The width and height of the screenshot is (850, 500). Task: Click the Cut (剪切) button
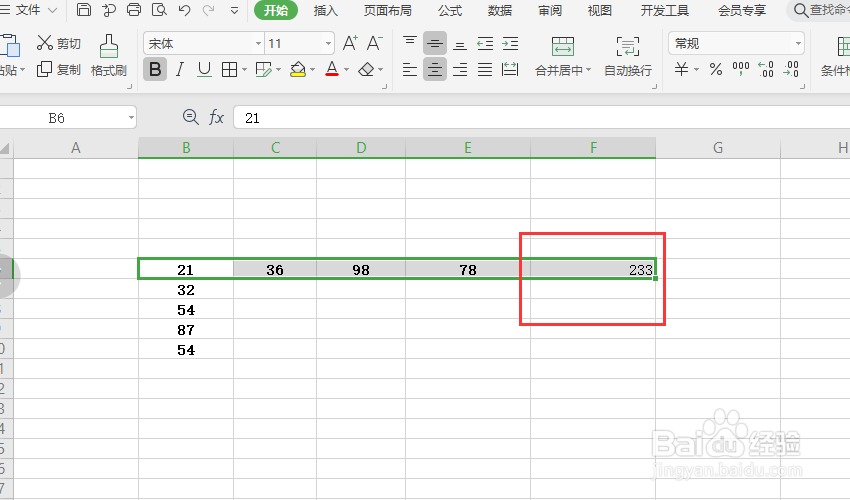(59, 43)
